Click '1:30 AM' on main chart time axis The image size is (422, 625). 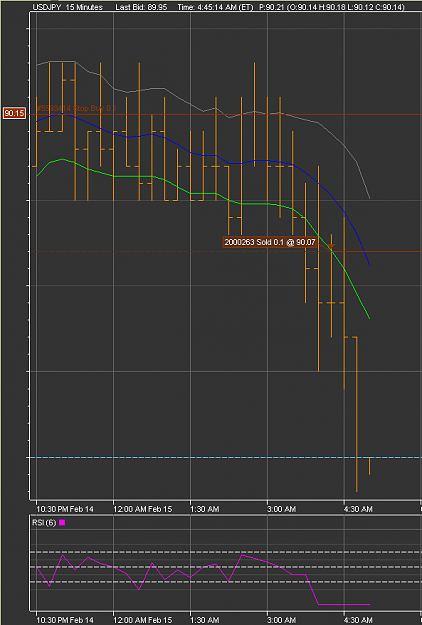(205, 509)
